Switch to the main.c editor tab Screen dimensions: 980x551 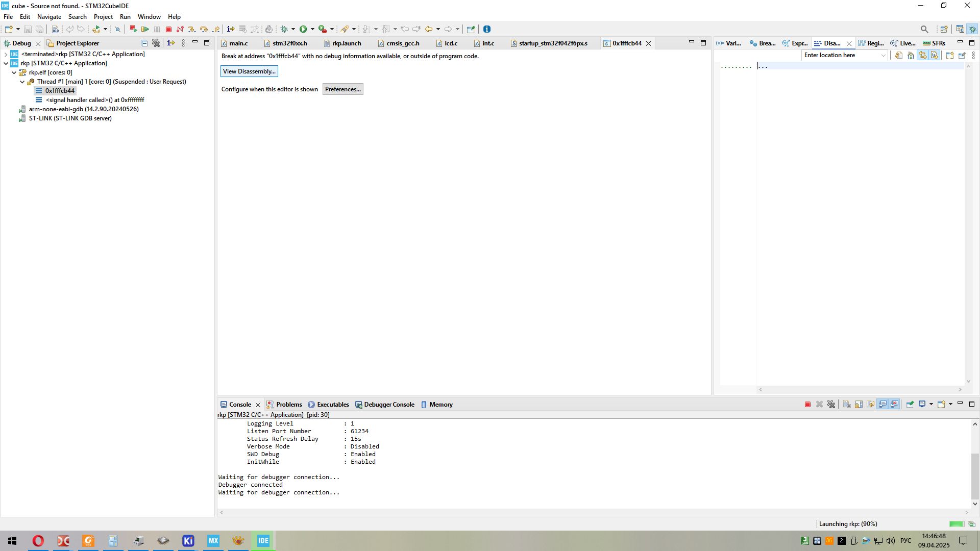[234, 43]
